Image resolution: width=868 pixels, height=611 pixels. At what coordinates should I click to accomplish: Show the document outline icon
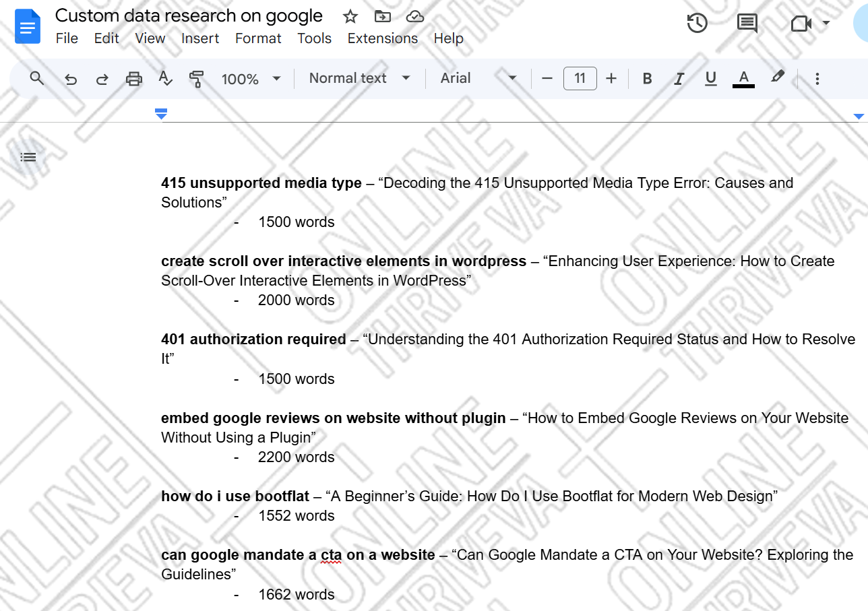(28, 156)
